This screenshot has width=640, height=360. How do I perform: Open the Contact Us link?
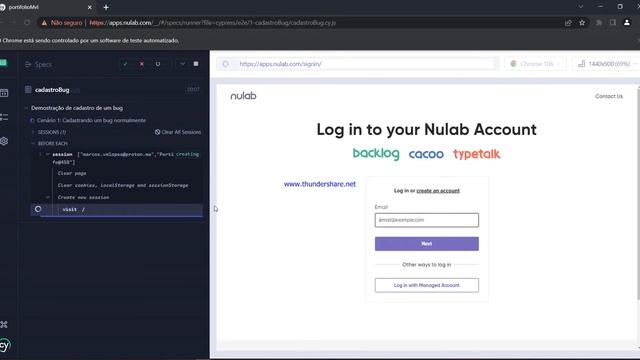coord(609,96)
